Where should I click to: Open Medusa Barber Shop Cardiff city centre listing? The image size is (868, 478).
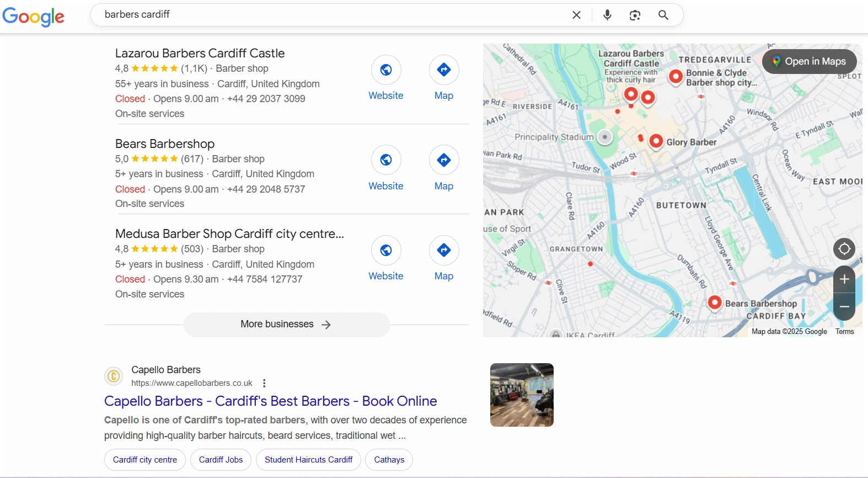(x=229, y=234)
